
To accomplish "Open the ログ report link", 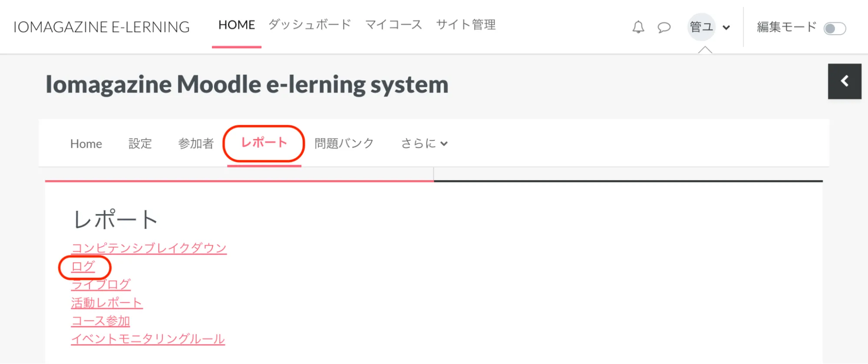I will (x=83, y=266).
